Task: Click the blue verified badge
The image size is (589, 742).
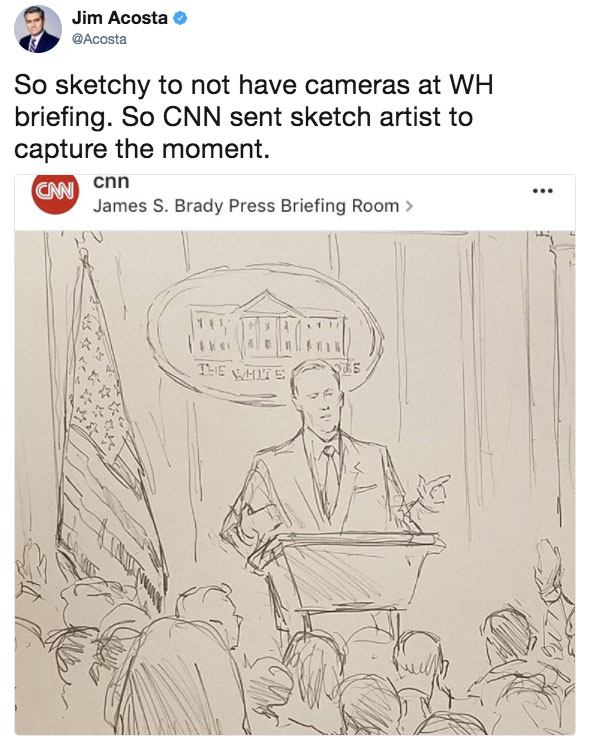Action: coord(180,18)
